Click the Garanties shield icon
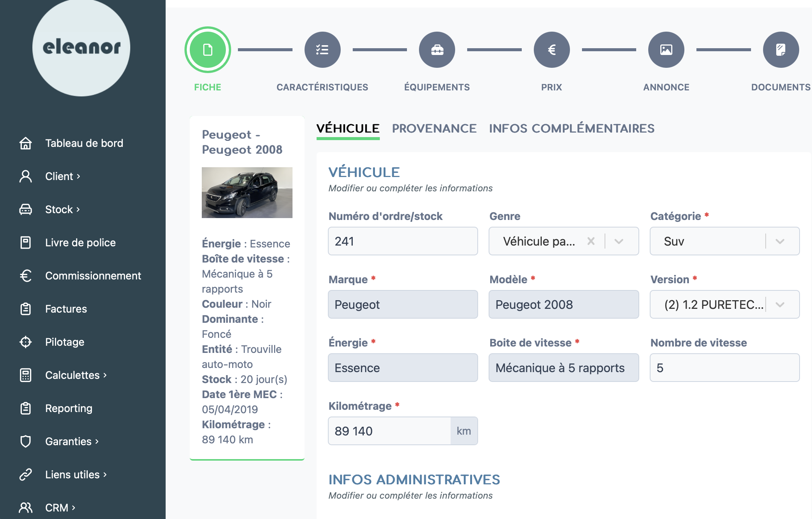812x519 pixels. [26, 441]
